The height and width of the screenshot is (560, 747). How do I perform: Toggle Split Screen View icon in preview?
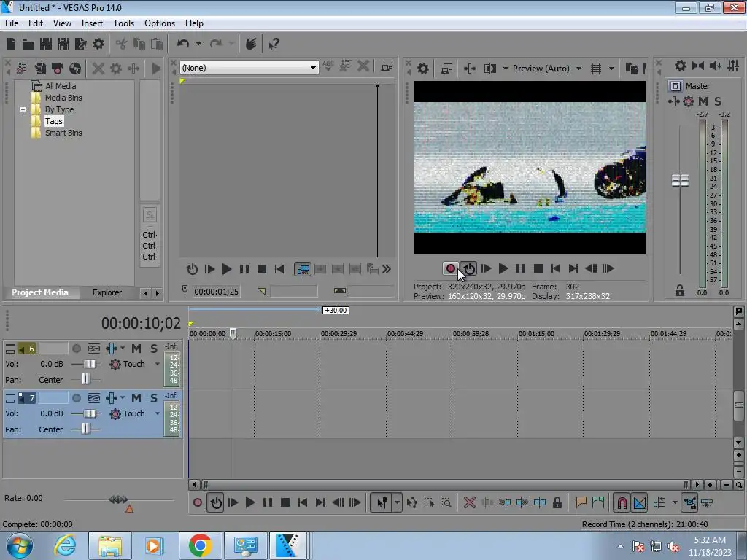(x=490, y=69)
